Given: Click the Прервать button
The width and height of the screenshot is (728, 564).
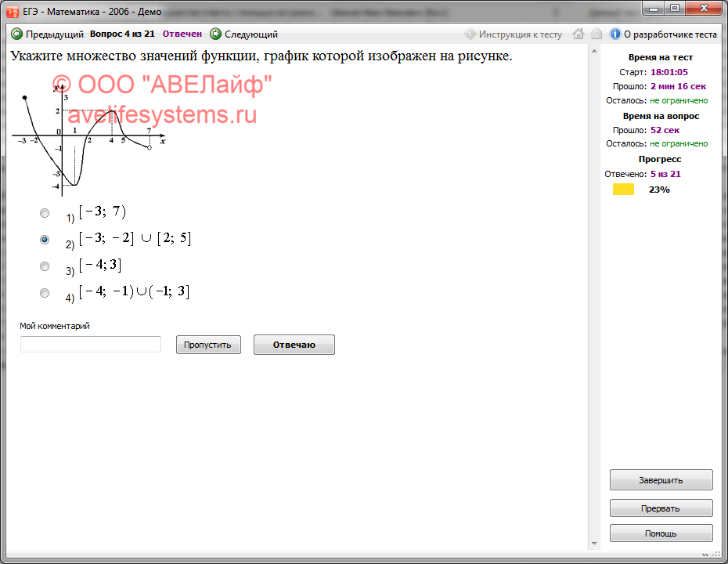Looking at the screenshot, I should 661,508.
